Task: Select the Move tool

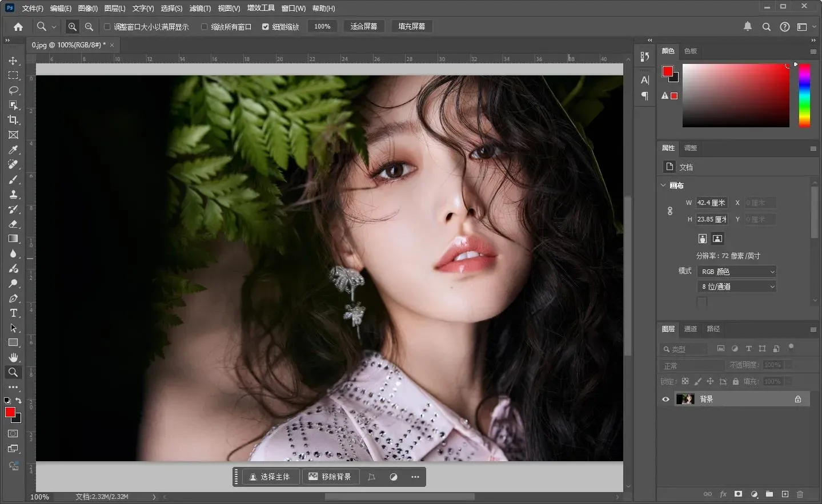Action: tap(13, 61)
